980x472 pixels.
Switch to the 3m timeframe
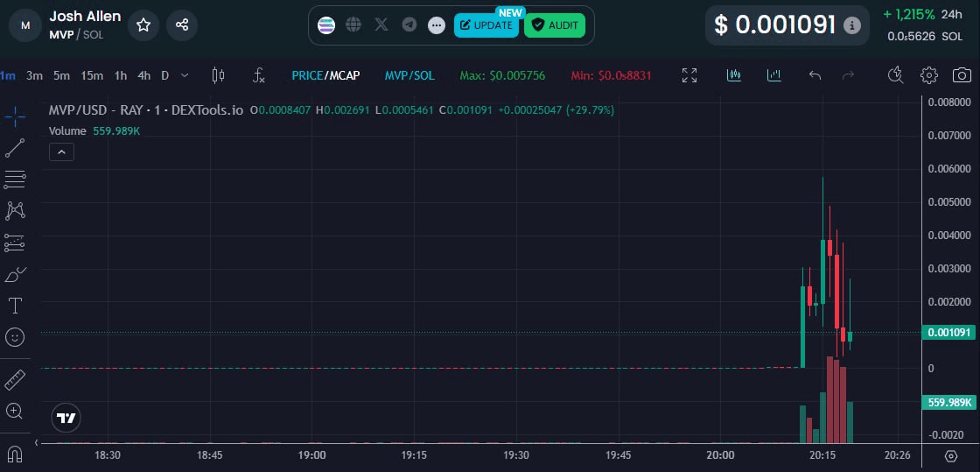pos(34,75)
